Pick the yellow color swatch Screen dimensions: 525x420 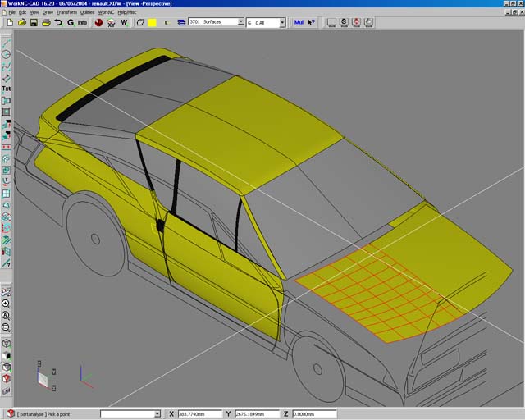click(x=152, y=23)
